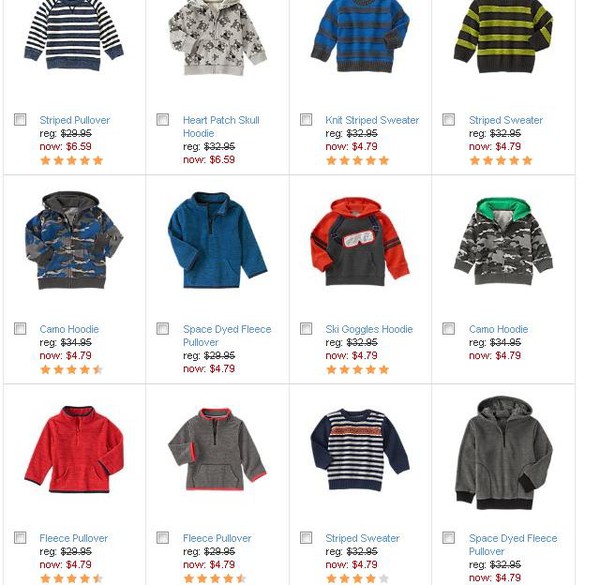
Task: Click the four-star rating under navy Striped Sweater
Action: [357, 578]
